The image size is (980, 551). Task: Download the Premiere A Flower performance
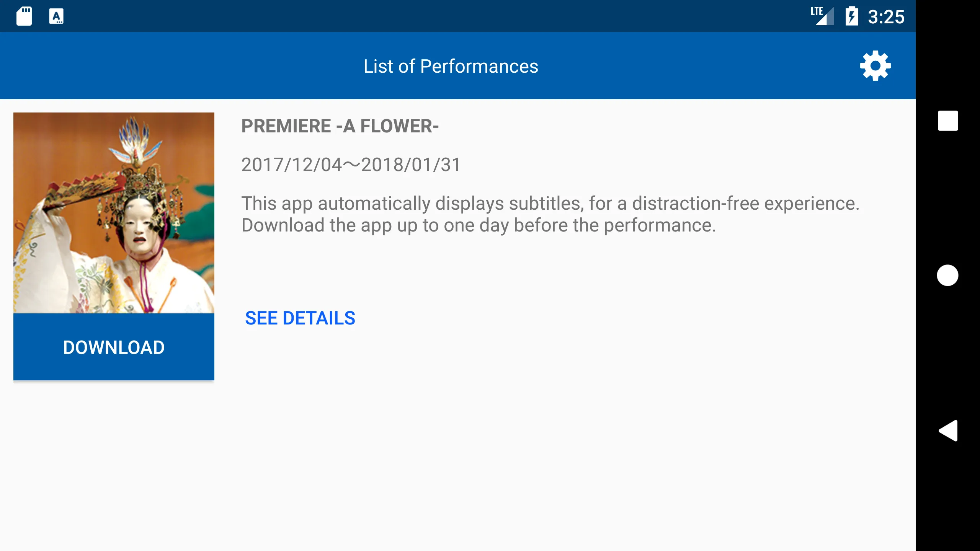coord(113,347)
